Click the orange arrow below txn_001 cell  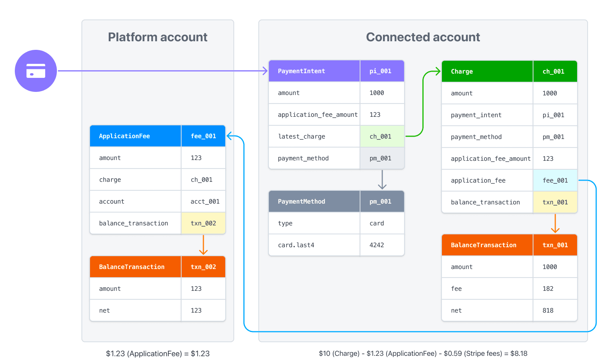555,224
